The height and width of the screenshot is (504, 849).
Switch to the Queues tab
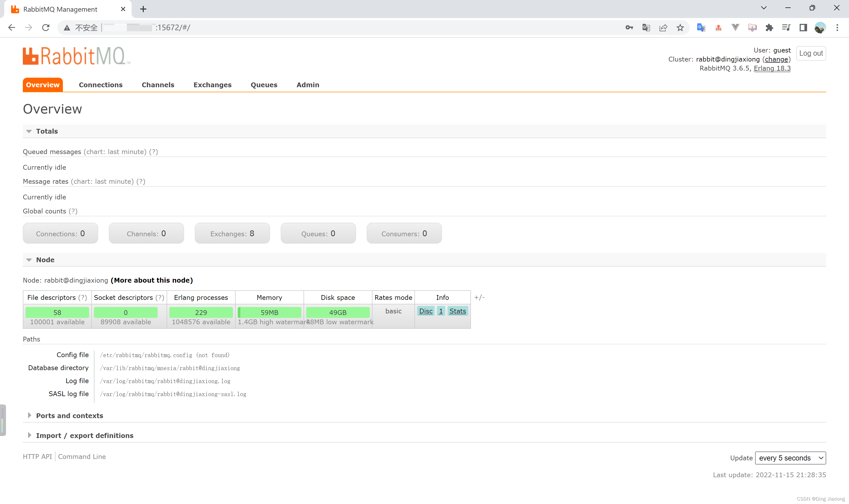tap(264, 85)
